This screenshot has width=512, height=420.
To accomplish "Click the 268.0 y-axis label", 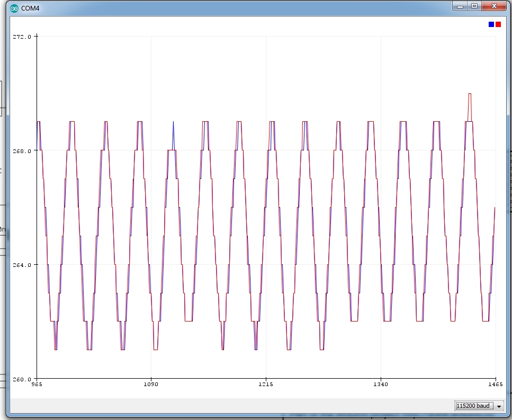I will [x=22, y=151].
